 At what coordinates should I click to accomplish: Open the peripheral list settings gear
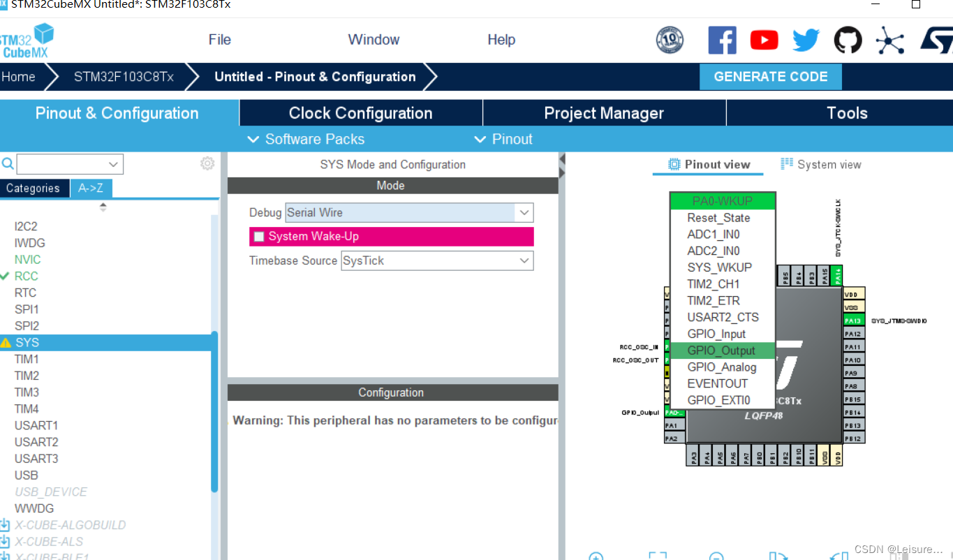[x=207, y=163]
